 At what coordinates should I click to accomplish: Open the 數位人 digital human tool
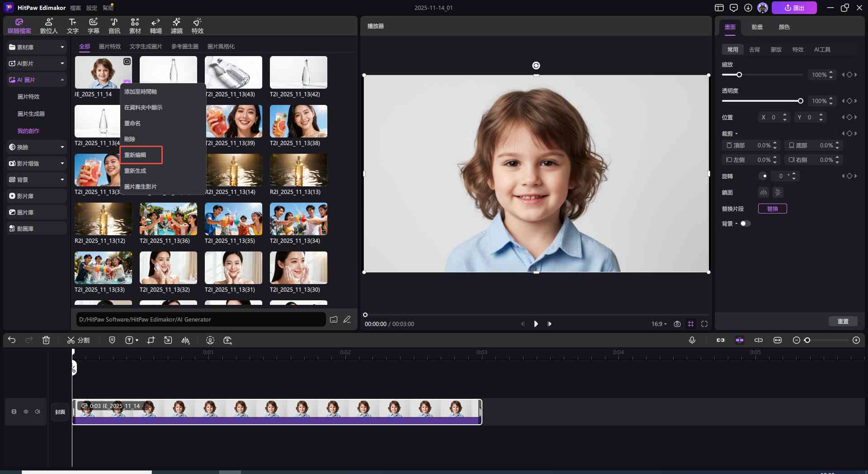tap(49, 26)
